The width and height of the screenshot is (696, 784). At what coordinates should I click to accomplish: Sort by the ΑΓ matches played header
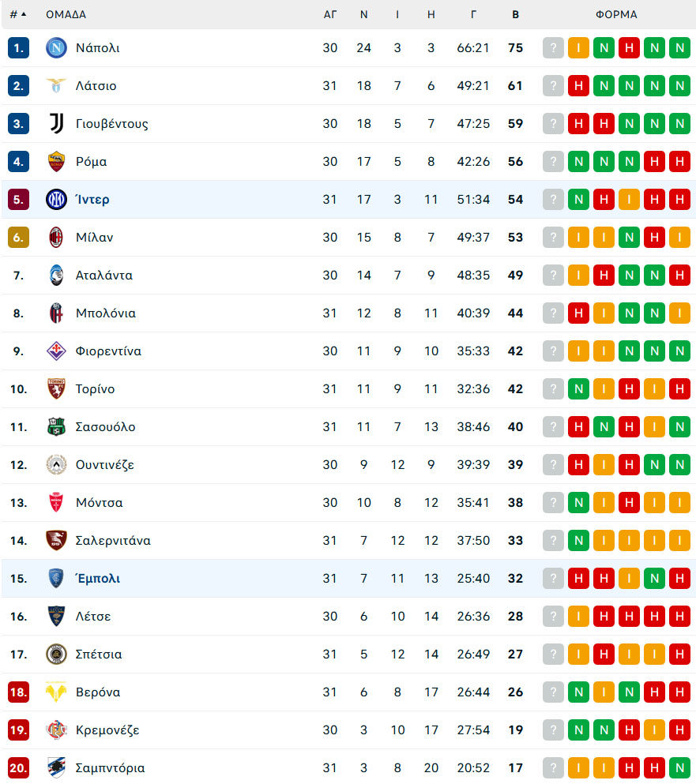point(329,14)
